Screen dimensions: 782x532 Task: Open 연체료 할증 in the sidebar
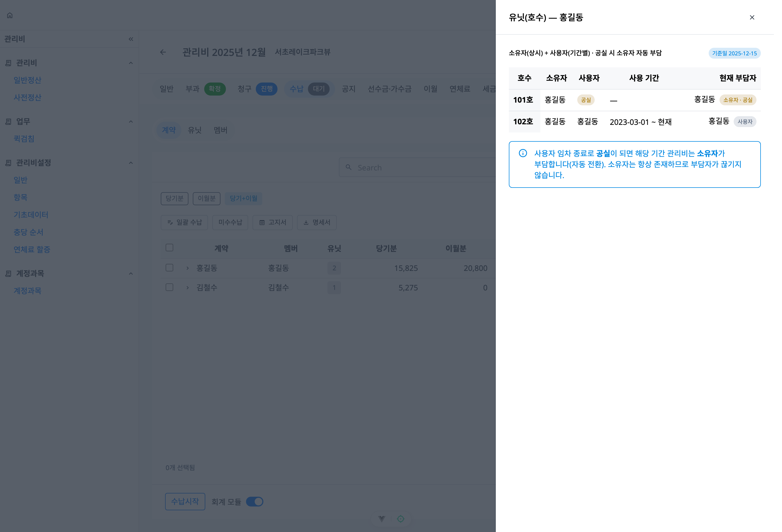32,249
